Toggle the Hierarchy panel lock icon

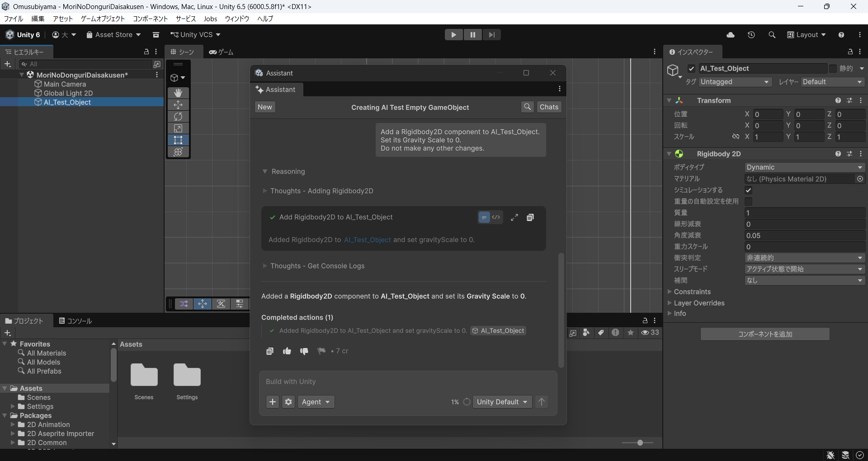(146, 52)
